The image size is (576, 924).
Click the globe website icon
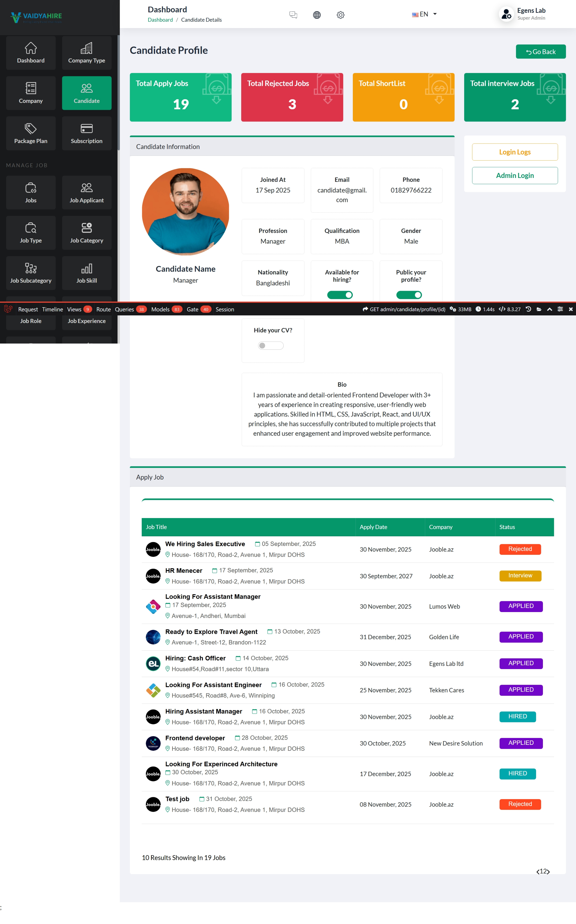coord(317,15)
